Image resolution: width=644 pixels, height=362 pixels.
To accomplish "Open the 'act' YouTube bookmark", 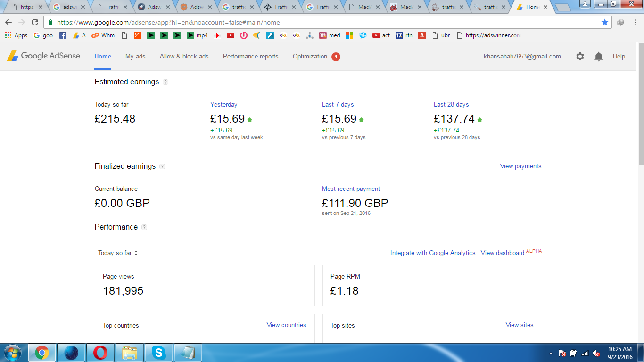I will pyautogui.click(x=381, y=35).
